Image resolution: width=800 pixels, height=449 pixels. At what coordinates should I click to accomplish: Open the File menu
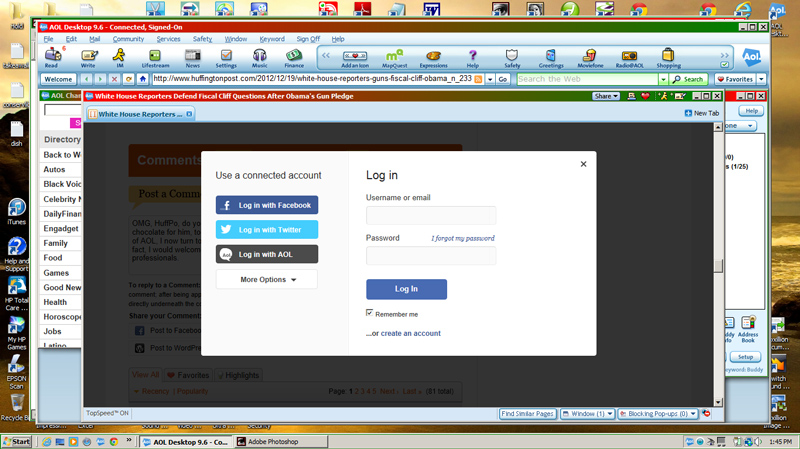click(48, 39)
